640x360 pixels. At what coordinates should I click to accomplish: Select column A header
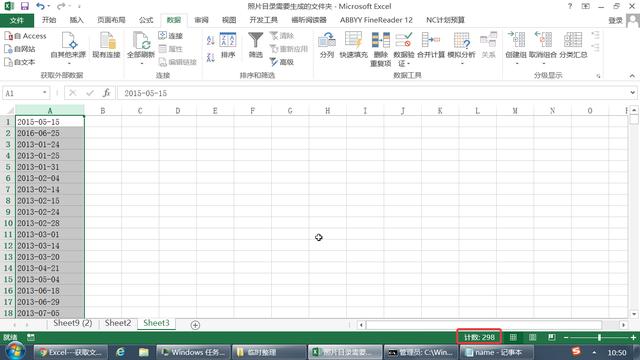point(50,111)
